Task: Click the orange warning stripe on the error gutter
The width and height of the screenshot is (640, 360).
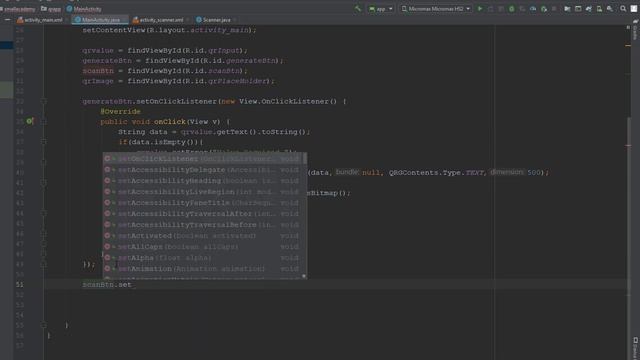Action: coord(628,46)
